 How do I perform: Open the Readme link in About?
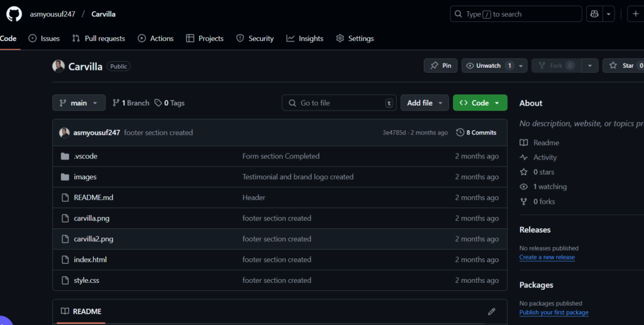(x=539, y=143)
